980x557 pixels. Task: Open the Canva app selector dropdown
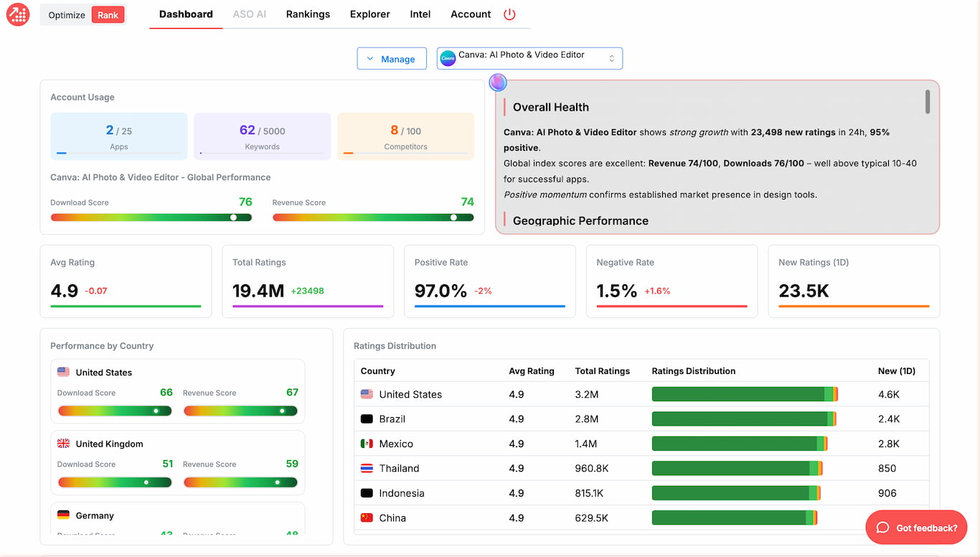pos(529,58)
